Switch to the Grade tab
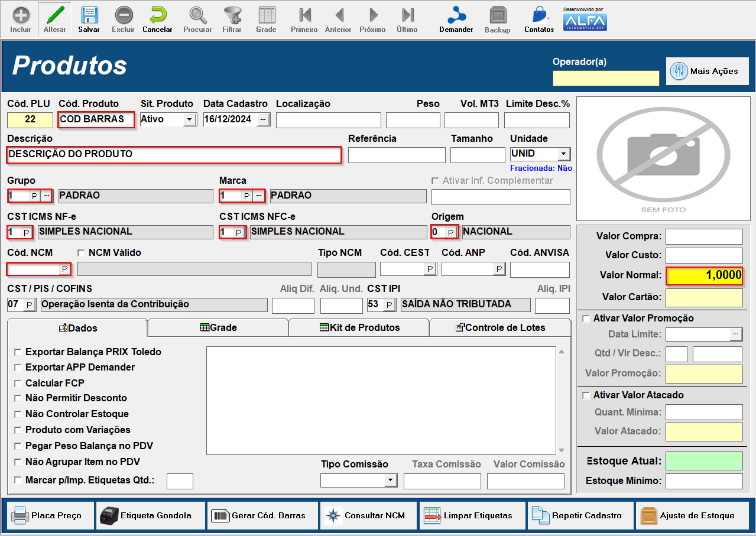Screen dimensions: 756x536 (x=218, y=327)
